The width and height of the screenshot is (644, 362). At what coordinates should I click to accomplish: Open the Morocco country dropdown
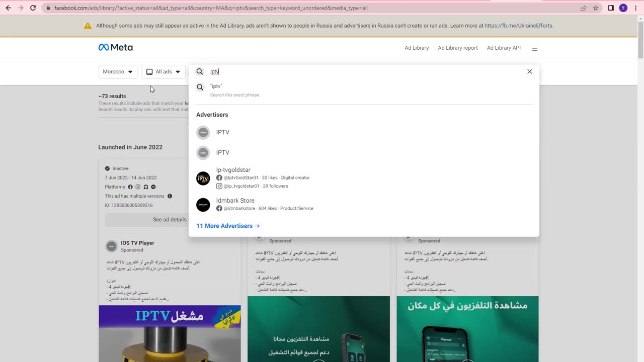coord(118,72)
